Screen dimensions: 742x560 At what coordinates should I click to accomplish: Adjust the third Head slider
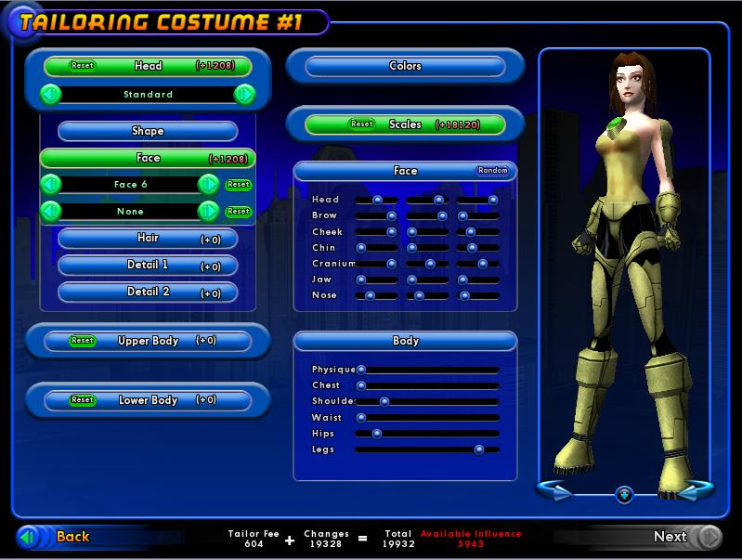[x=478, y=201]
